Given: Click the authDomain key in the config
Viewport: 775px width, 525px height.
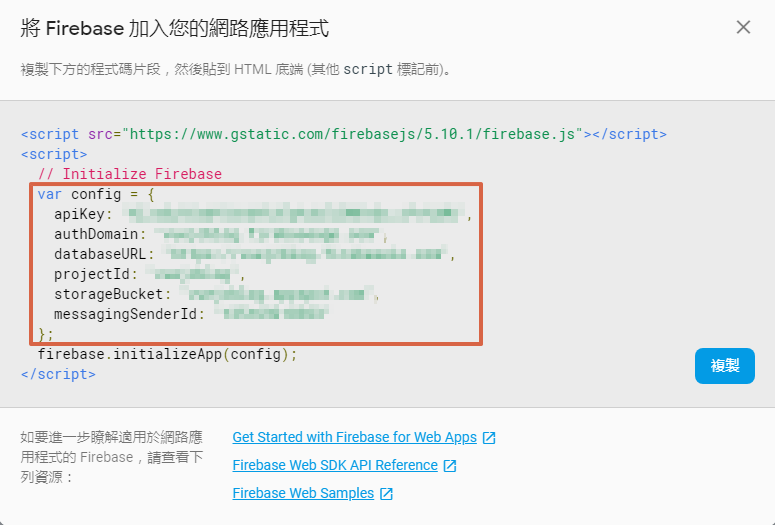Looking at the screenshot, I should coord(96,234).
